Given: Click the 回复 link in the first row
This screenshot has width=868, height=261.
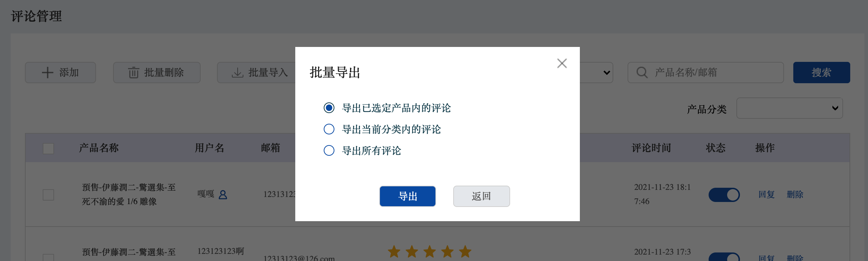Looking at the screenshot, I should [766, 195].
